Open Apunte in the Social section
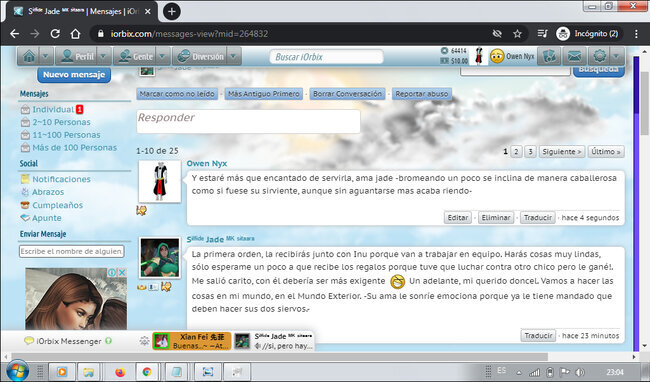650x382 pixels. coord(47,218)
